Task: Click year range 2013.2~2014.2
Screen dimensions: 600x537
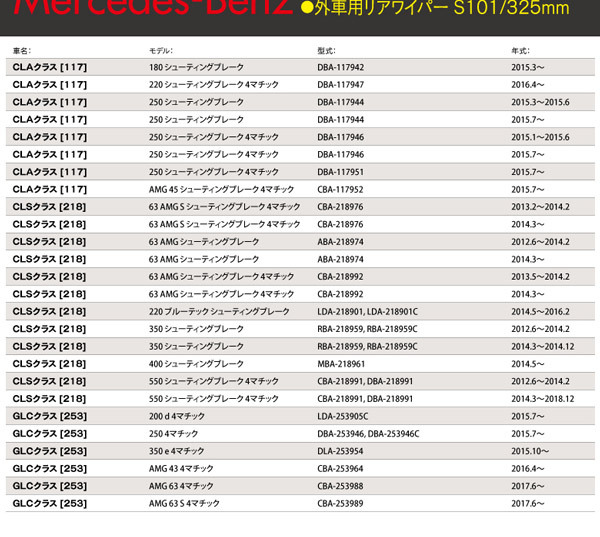Action: pyautogui.click(x=540, y=207)
